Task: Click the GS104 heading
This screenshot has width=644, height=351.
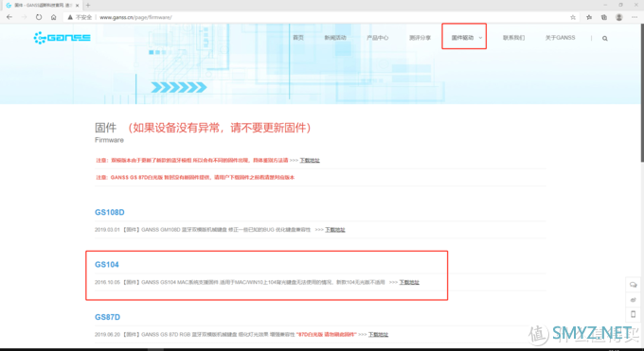Action: coord(107,265)
